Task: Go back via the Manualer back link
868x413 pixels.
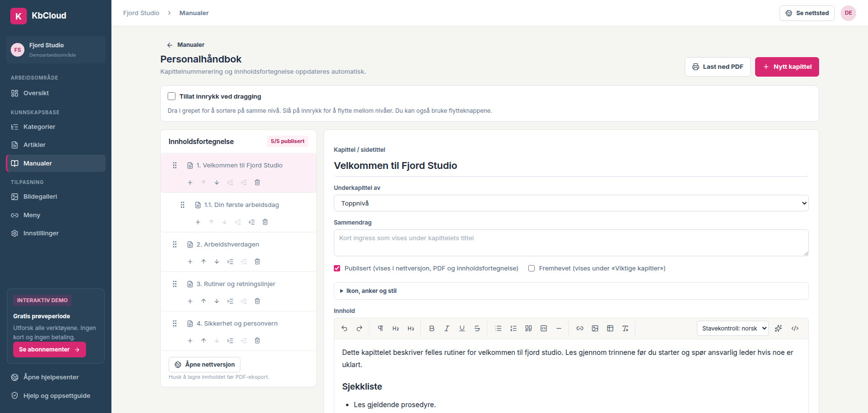Action: [186, 45]
